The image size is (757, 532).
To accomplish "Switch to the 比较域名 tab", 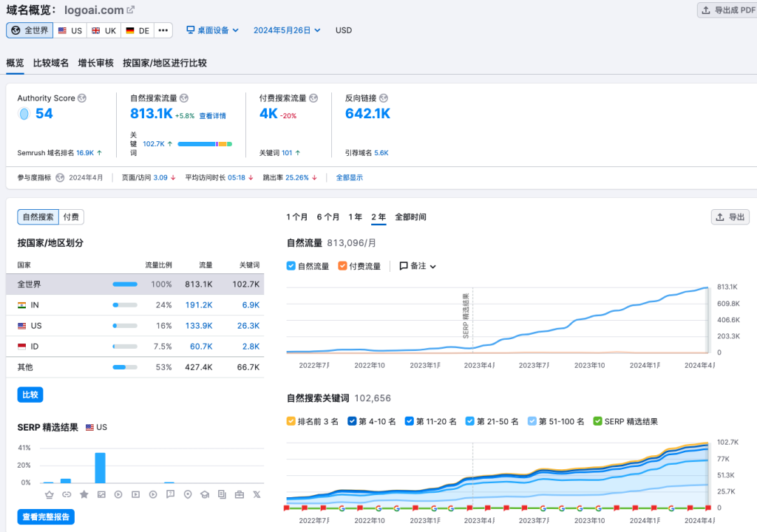I will (x=51, y=63).
